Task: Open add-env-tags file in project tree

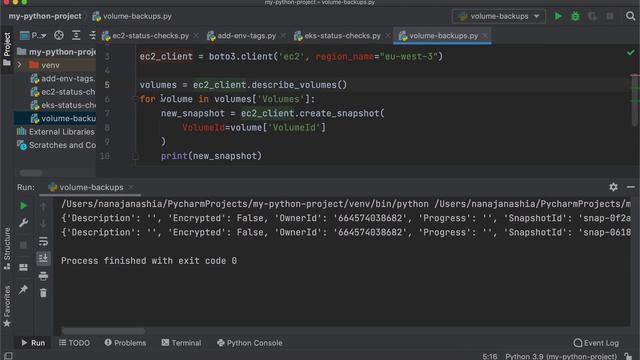Action: point(62,78)
